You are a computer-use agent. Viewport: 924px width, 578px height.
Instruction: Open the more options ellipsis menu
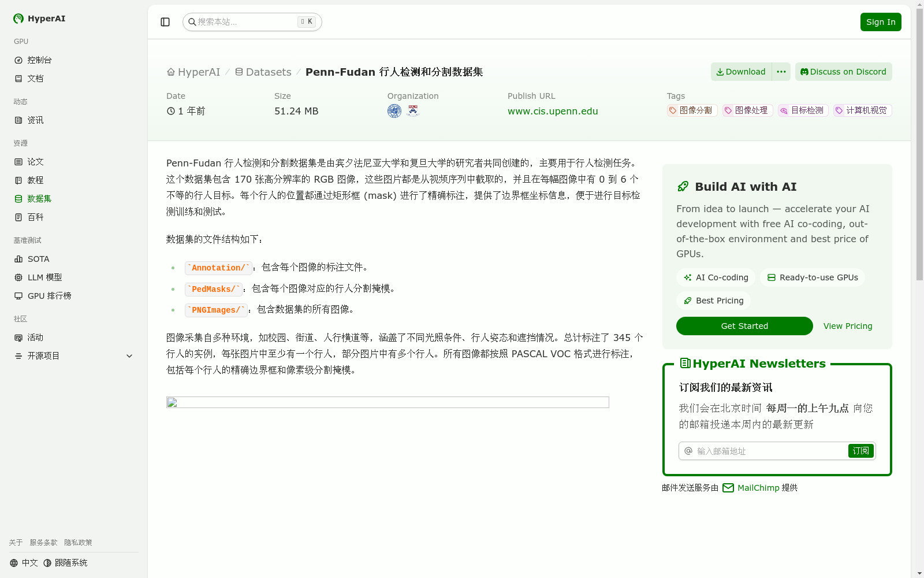click(781, 72)
